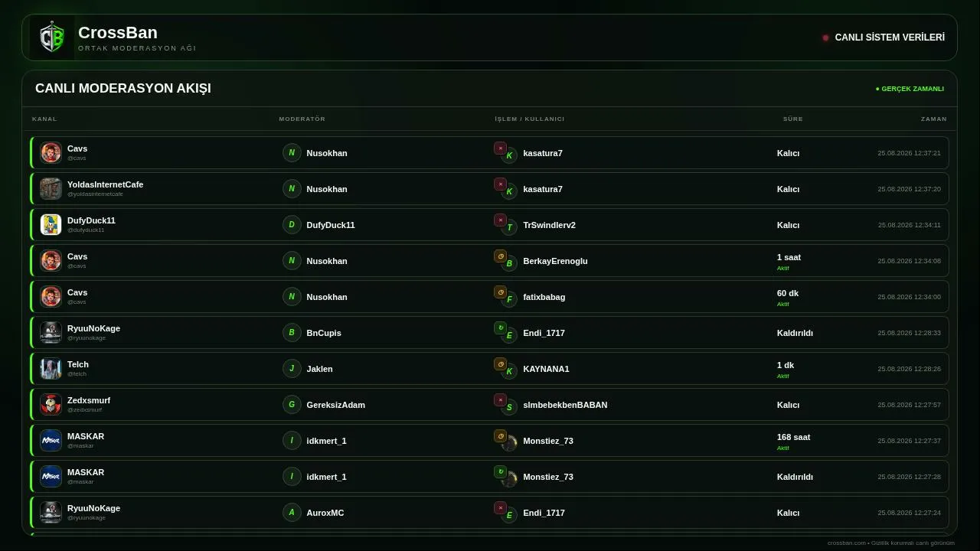Click the green unban icon beside Endi_1717 Kaldırıldı

500,328
